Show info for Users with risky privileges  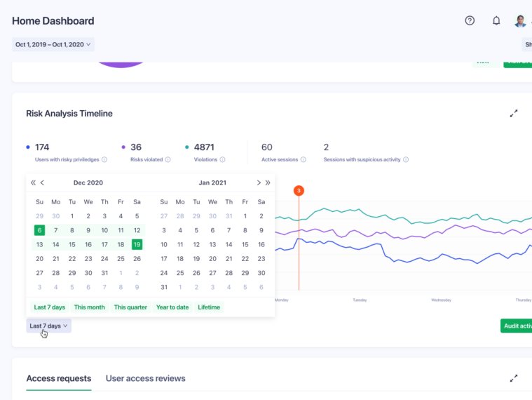pyautogui.click(x=104, y=160)
